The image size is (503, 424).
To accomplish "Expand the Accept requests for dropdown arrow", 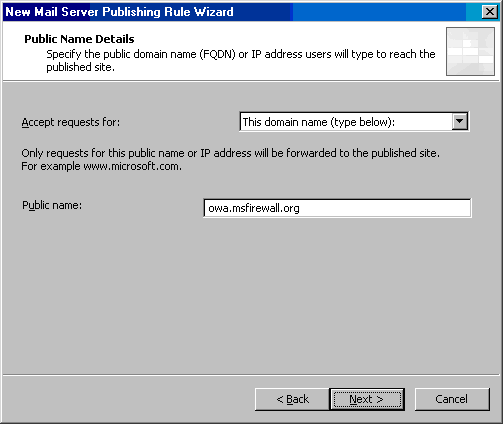I will point(460,121).
